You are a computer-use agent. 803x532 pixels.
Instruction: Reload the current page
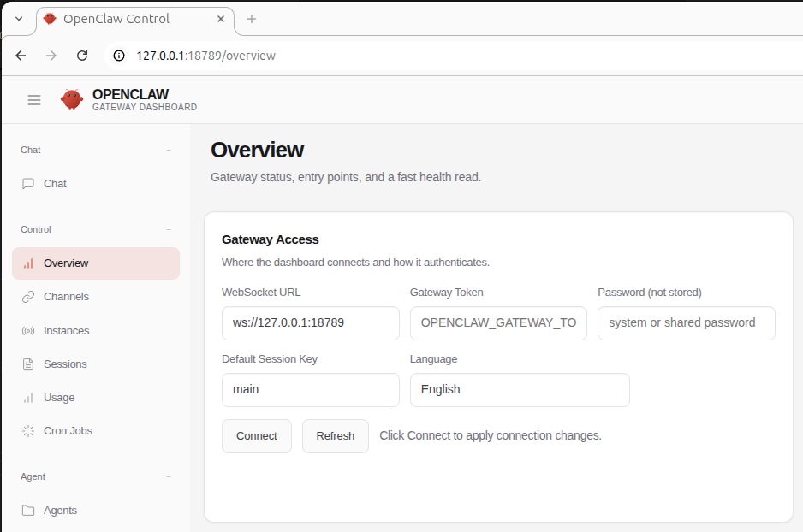(x=82, y=56)
